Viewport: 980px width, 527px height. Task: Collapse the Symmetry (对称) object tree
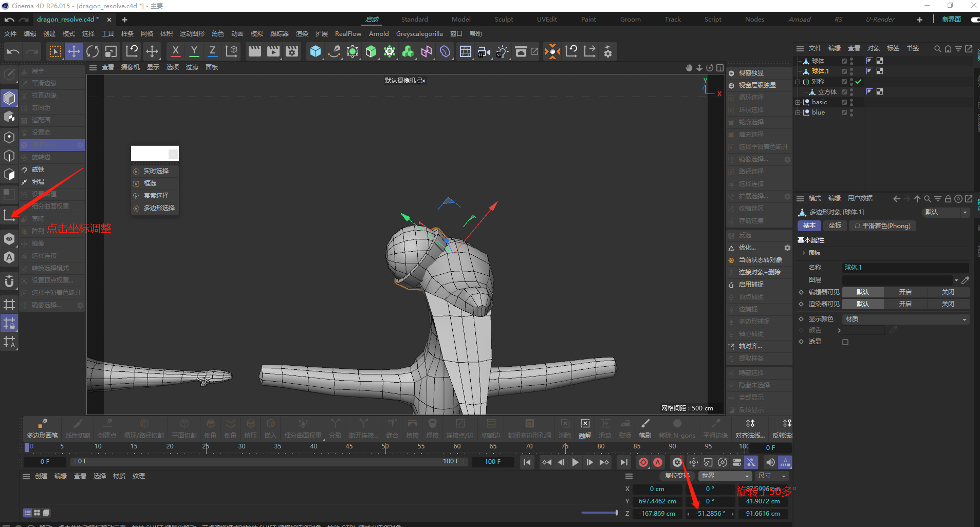coord(798,82)
